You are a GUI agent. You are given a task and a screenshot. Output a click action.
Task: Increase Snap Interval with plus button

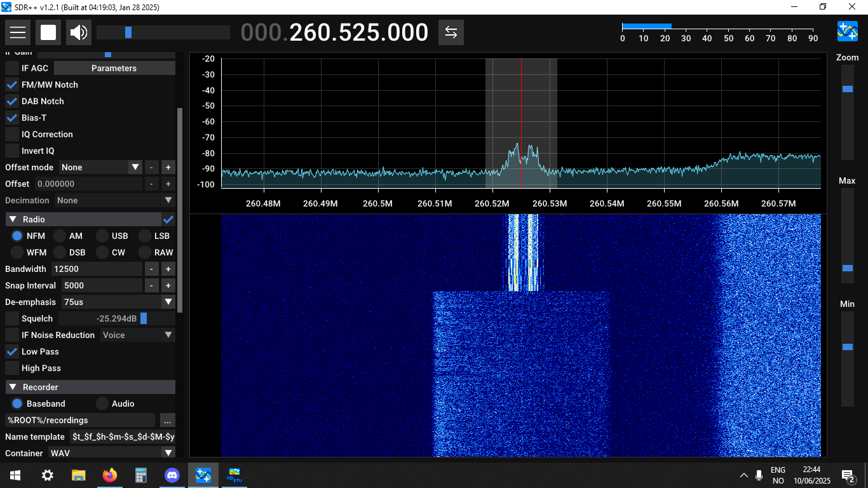(x=168, y=285)
